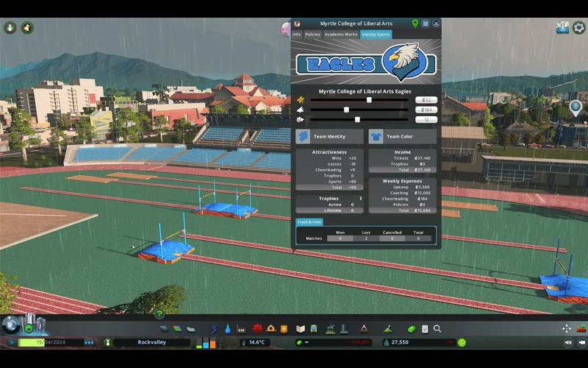Select the Track & Field tab
Image resolution: width=588 pixels, height=368 pixels.
(309, 222)
